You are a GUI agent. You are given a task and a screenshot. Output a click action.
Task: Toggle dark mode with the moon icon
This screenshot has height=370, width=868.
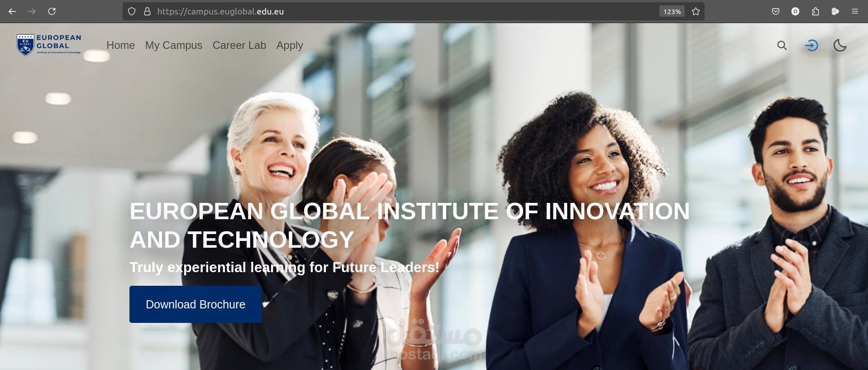point(840,45)
